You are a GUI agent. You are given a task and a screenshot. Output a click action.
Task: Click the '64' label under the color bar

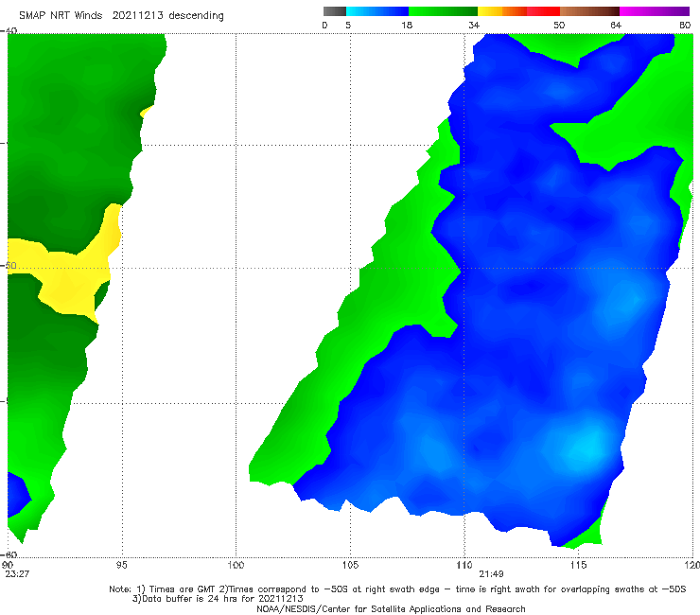[x=616, y=26]
